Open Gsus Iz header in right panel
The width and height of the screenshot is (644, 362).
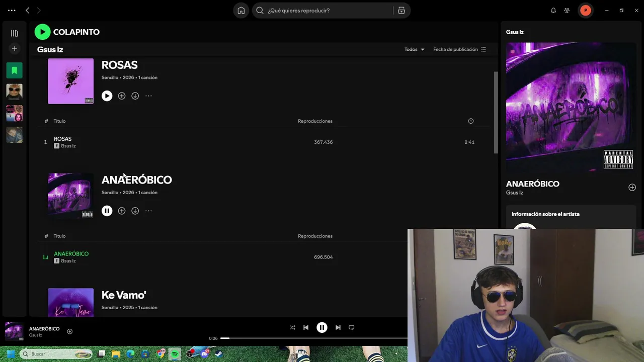pyautogui.click(x=515, y=32)
